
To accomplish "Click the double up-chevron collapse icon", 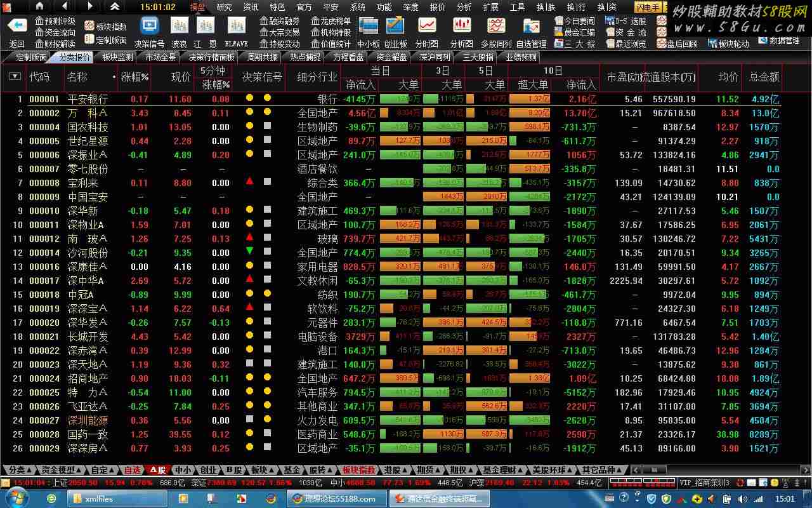I will pos(115,6).
